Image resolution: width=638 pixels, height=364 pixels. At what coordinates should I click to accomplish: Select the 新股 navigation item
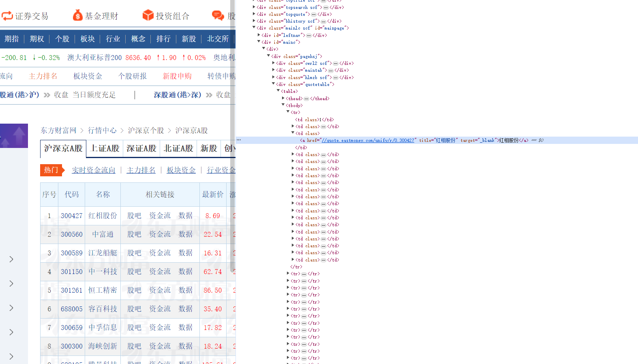click(x=189, y=39)
